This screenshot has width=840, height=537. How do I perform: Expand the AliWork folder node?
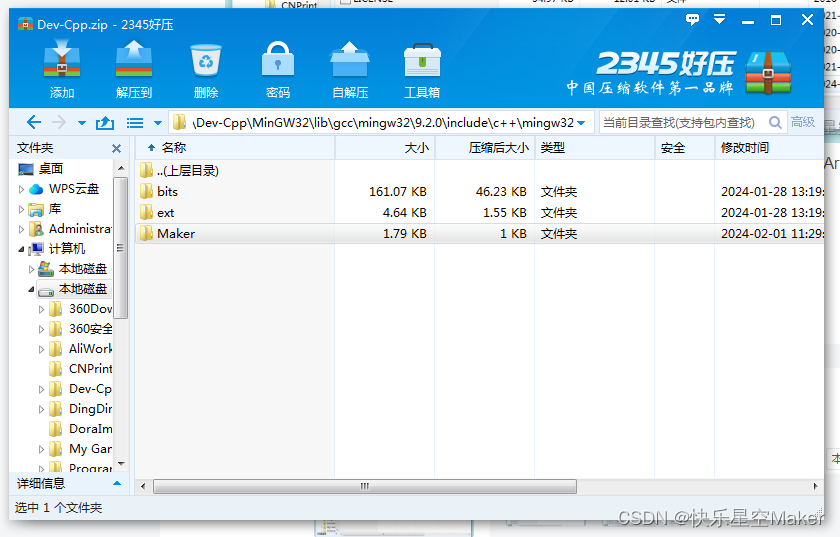tap(41, 349)
